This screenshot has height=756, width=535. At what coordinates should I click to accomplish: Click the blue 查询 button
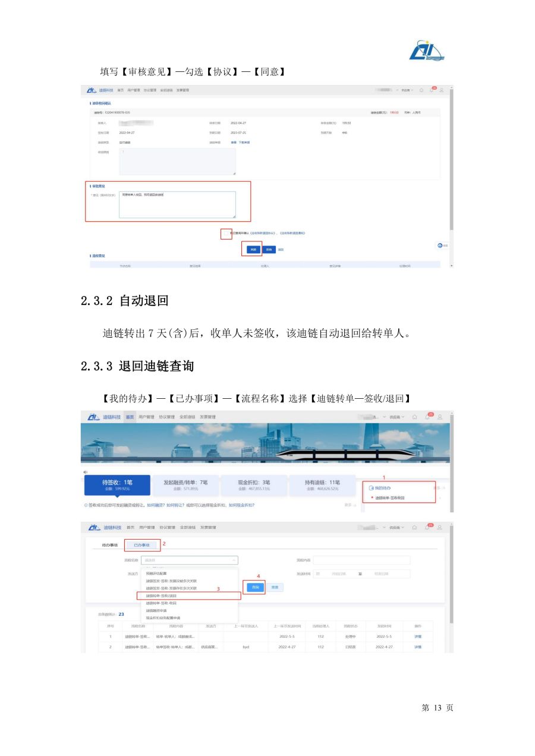(x=255, y=587)
